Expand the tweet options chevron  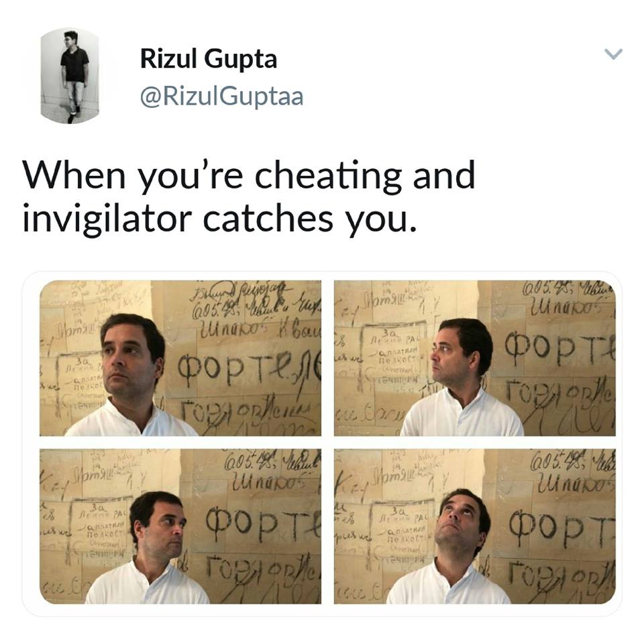click(x=613, y=54)
